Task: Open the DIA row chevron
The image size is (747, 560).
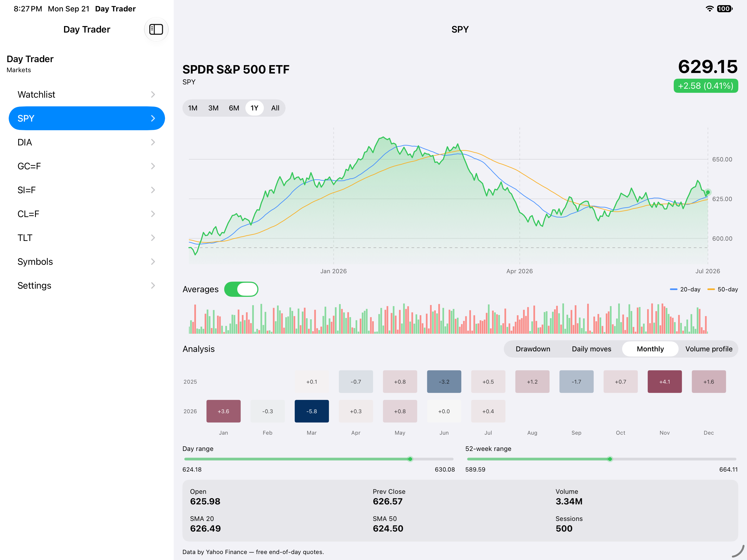Action: click(x=153, y=142)
